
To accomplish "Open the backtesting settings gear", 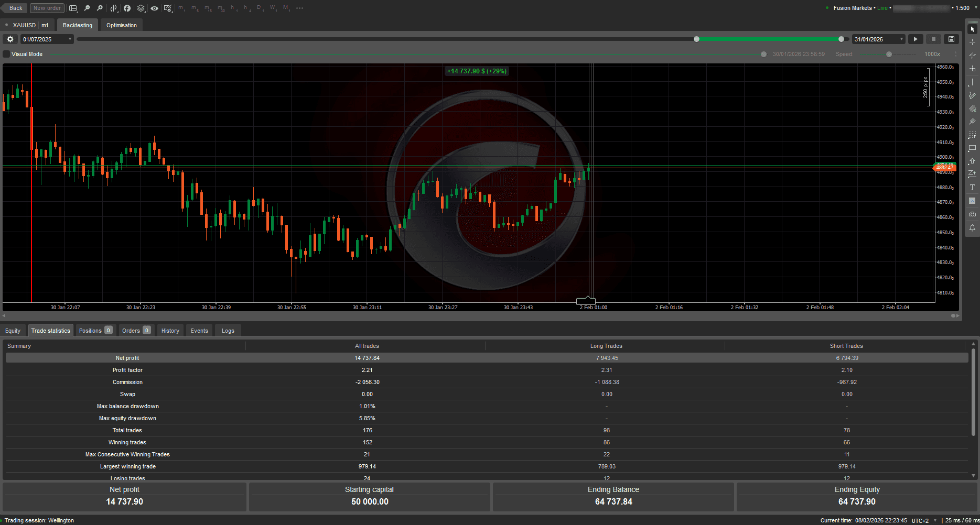I will (9, 39).
